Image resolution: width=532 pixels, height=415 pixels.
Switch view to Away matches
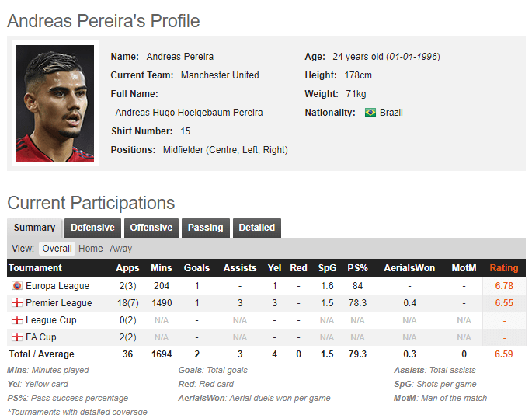[x=120, y=249]
